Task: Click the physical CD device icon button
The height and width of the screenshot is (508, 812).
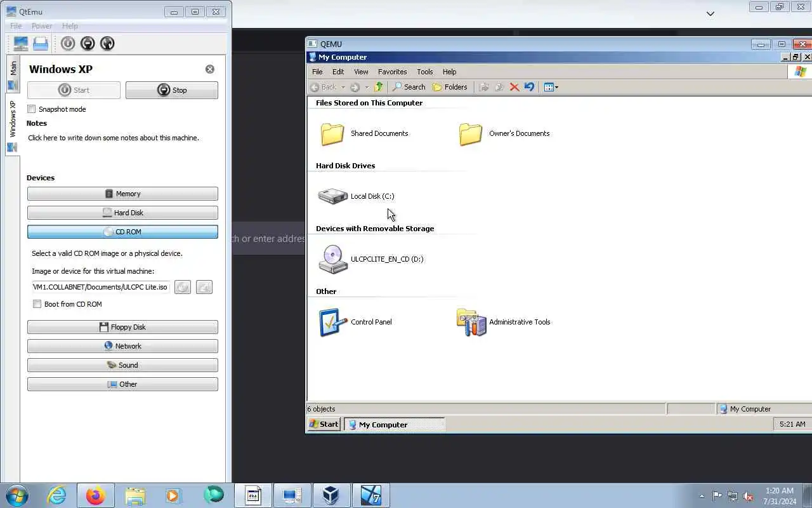Action: [204, 287]
